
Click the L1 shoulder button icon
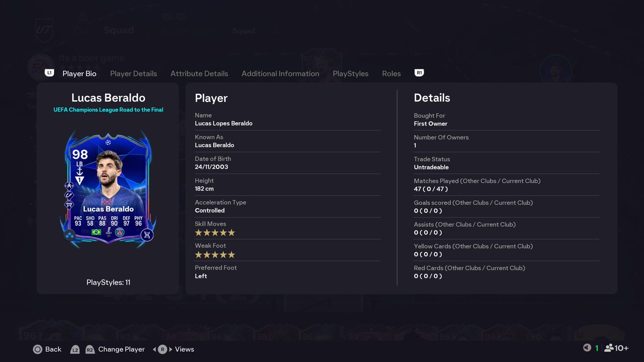pos(49,72)
